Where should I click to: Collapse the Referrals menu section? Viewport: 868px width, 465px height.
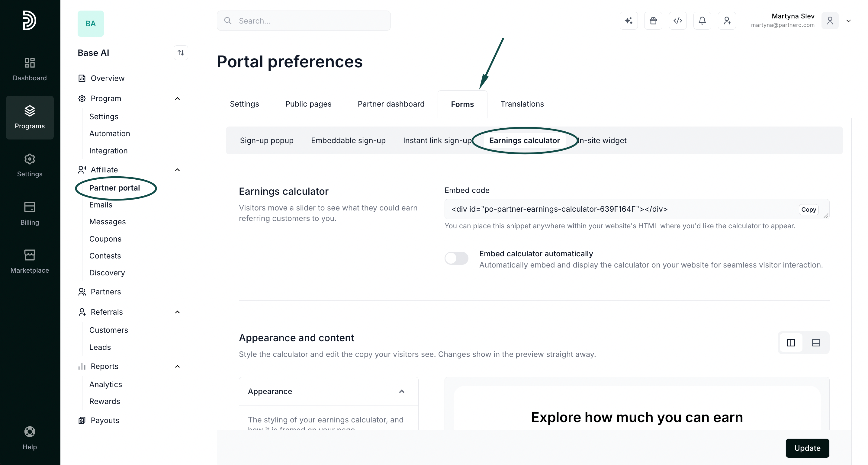click(177, 312)
